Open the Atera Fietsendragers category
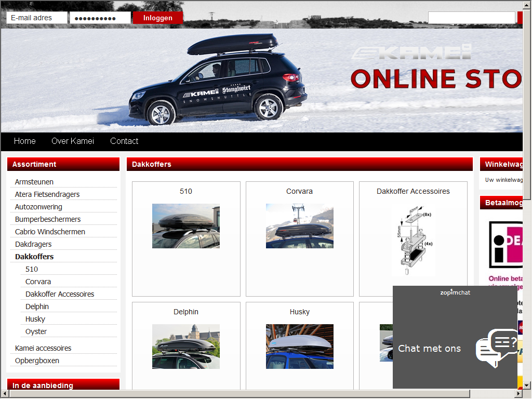Viewport: 532px width, 399px height. (47, 194)
